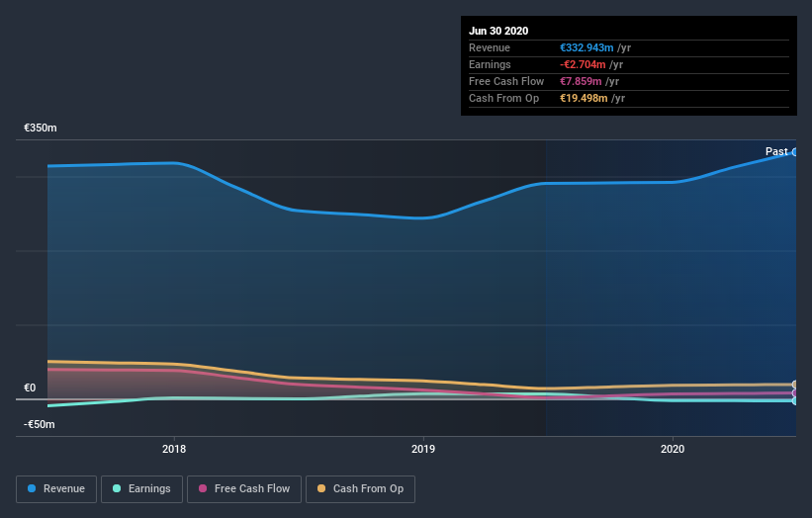Click the €19.498m cash from op value

coord(584,98)
